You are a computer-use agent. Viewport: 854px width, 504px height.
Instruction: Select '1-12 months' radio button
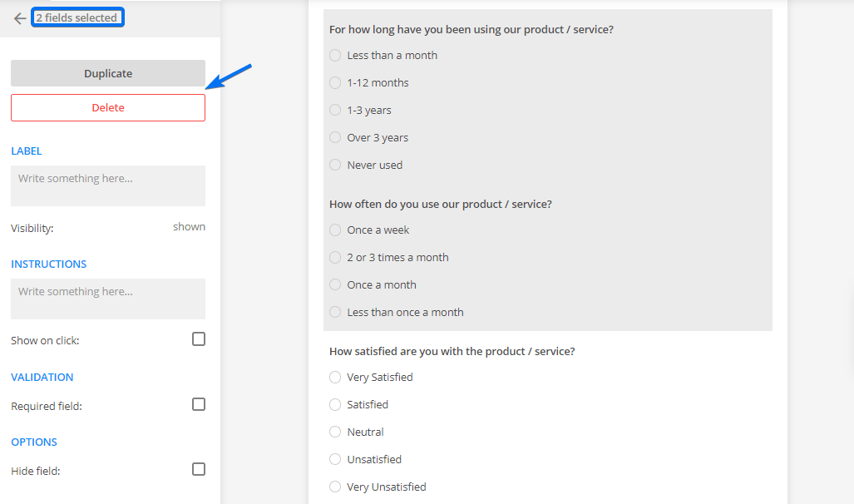(x=335, y=82)
